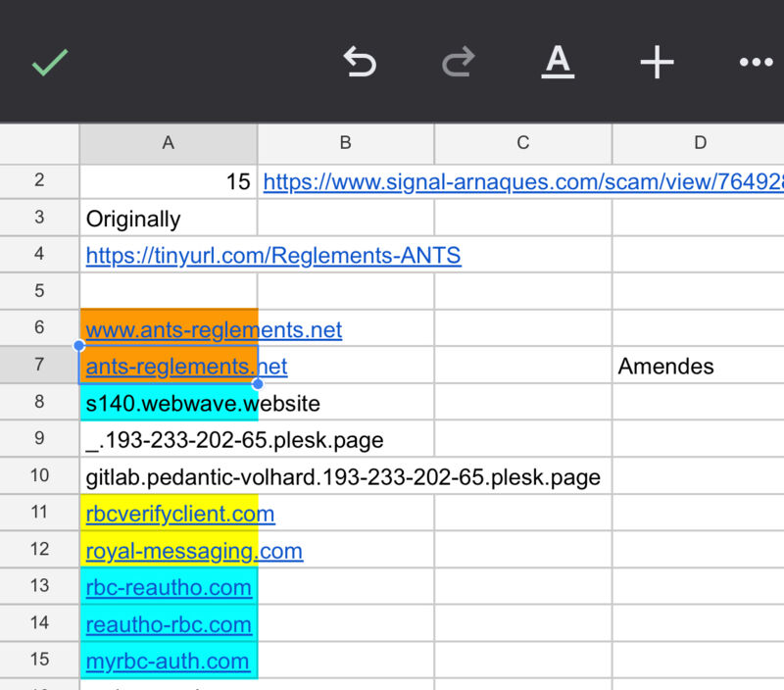Open the signal-arnaques.com scam link

[523, 182]
